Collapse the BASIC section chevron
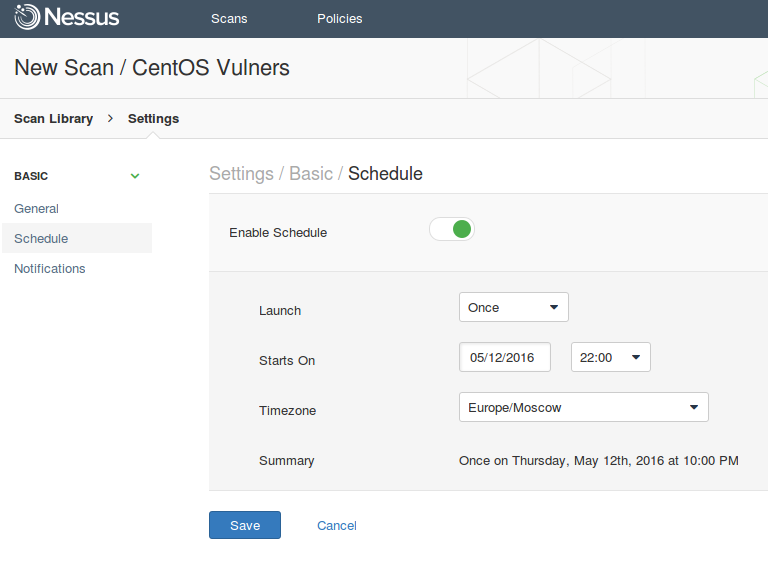The image size is (768, 572). 135,176
